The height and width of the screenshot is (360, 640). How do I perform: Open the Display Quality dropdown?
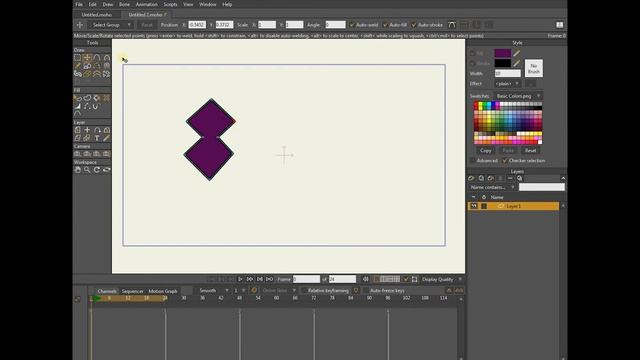point(442,280)
